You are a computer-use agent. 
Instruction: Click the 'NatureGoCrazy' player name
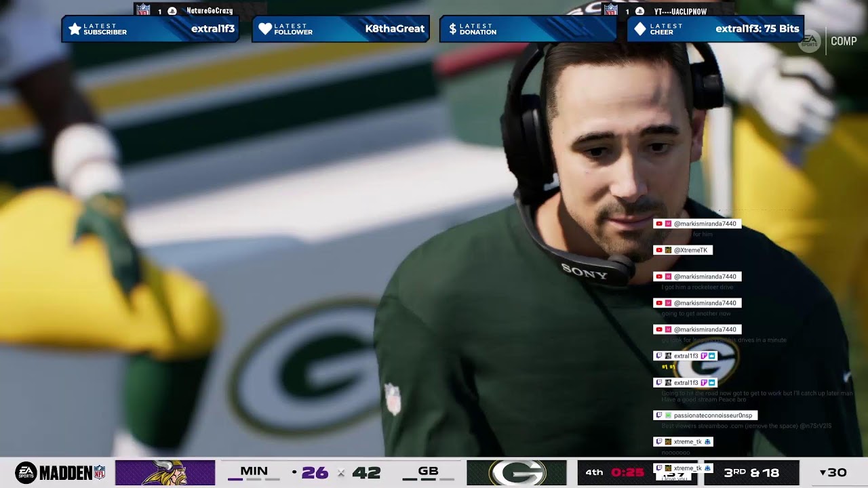pyautogui.click(x=210, y=11)
